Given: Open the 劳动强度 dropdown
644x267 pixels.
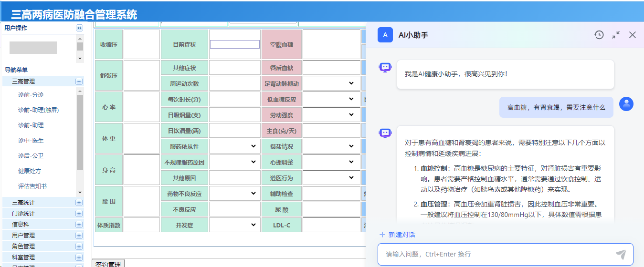Looking at the screenshot, I should point(331,115).
